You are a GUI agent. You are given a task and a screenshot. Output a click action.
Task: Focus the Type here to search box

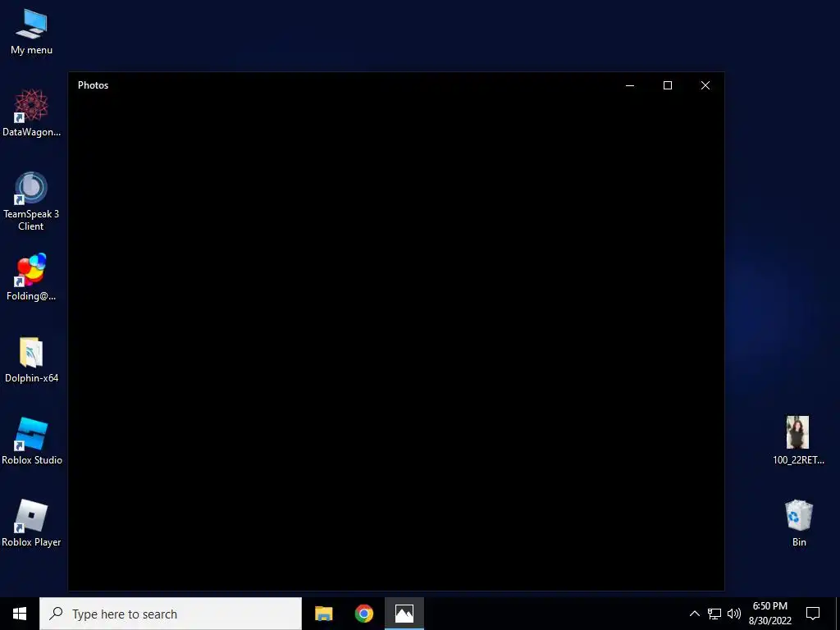click(171, 614)
